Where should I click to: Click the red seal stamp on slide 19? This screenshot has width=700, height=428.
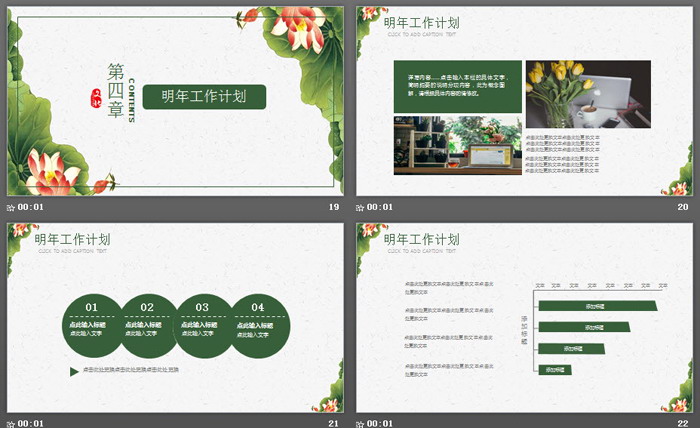(x=96, y=98)
